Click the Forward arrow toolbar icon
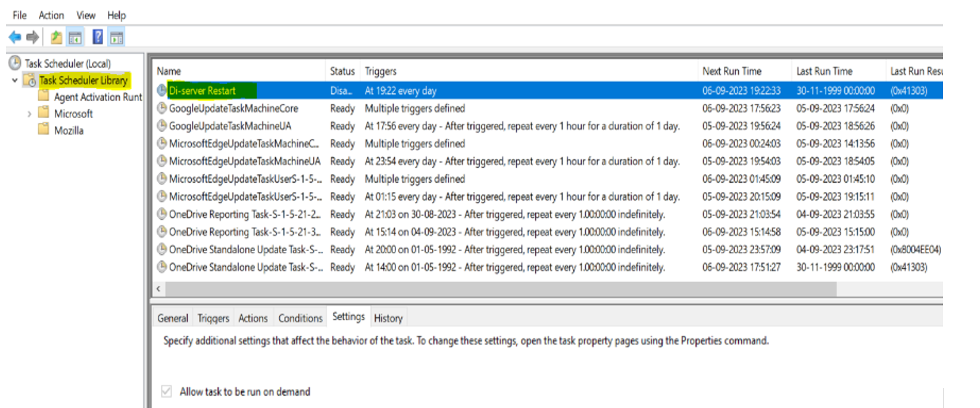The image size is (980, 408). (x=33, y=38)
